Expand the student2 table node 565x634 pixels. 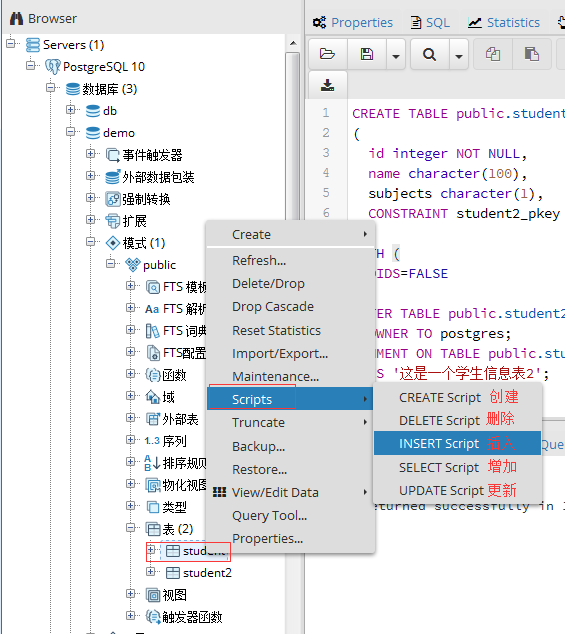click(150, 572)
